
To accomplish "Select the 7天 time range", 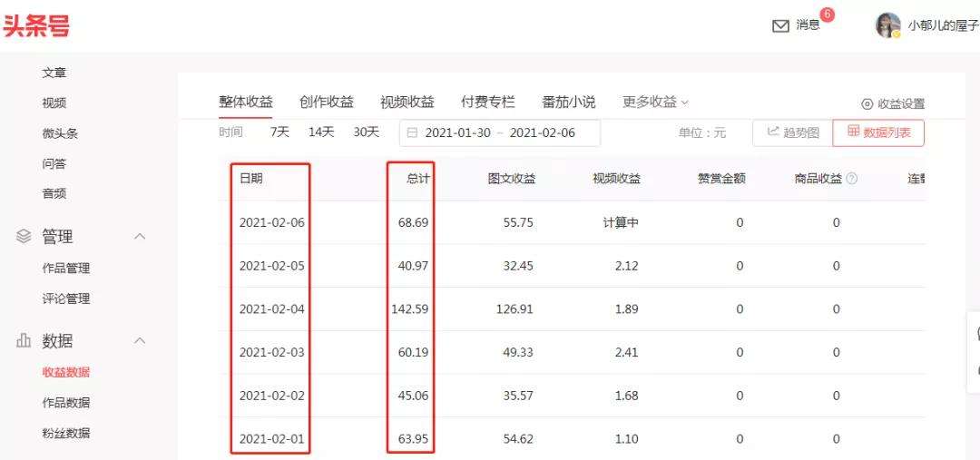I will tap(279, 132).
